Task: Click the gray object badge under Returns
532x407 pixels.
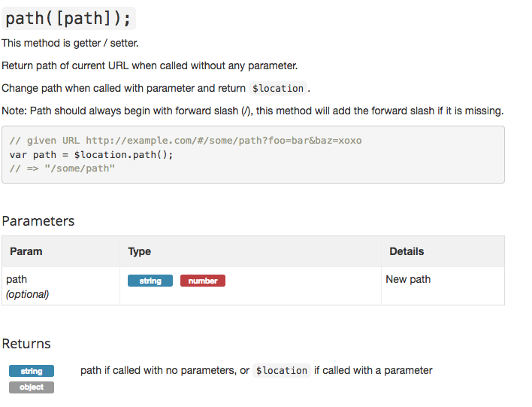Action: [x=32, y=387]
